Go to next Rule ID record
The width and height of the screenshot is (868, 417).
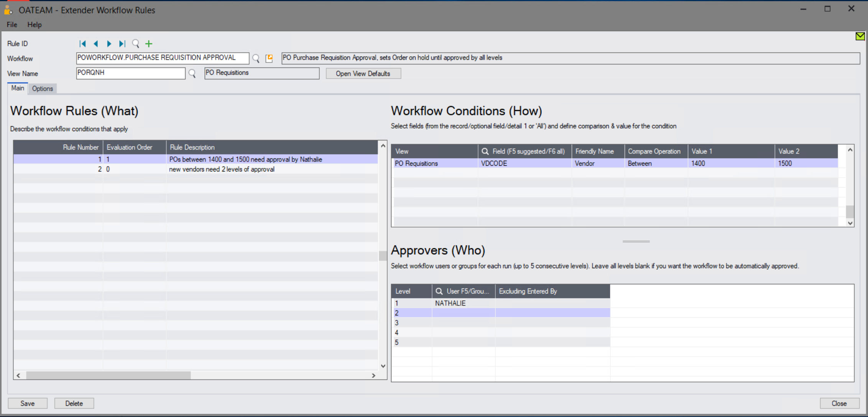pos(109,44)
